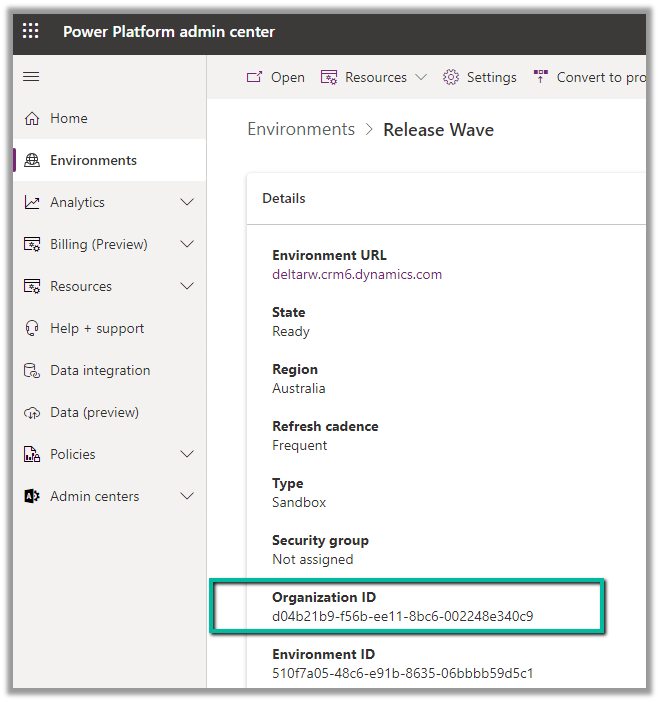The width and height of the screenshot is (659, 702).
Task: Expand the Analytics section chevron
Action: 187,202
